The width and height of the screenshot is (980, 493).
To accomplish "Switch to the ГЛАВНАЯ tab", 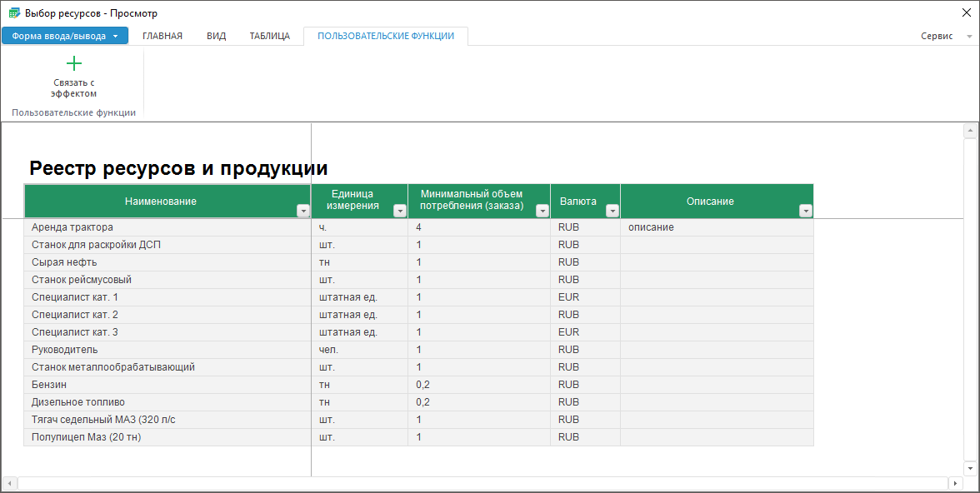I will coord(162,36).
